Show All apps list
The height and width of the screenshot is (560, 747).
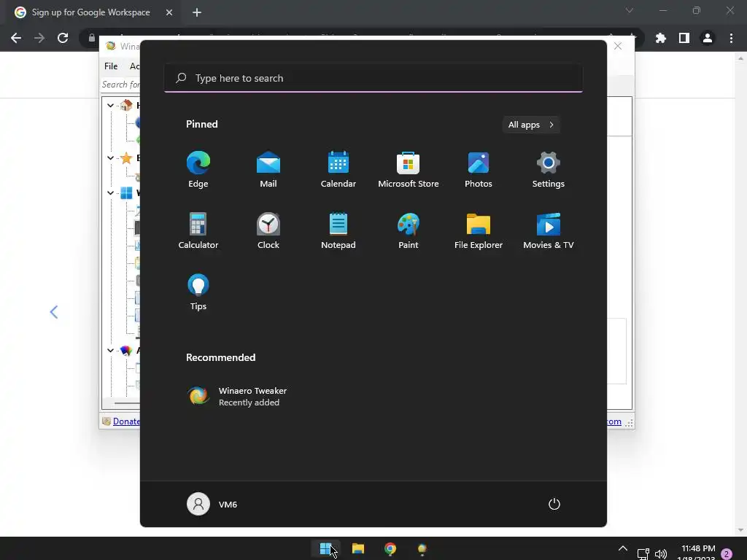(531, 125)
